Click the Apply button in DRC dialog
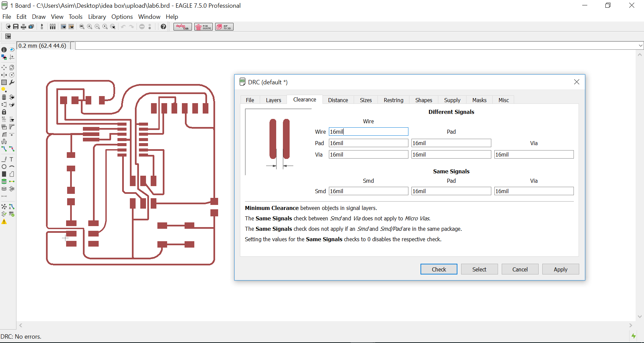The width and height of the screenshot is (644, 343). coord(560,269)
